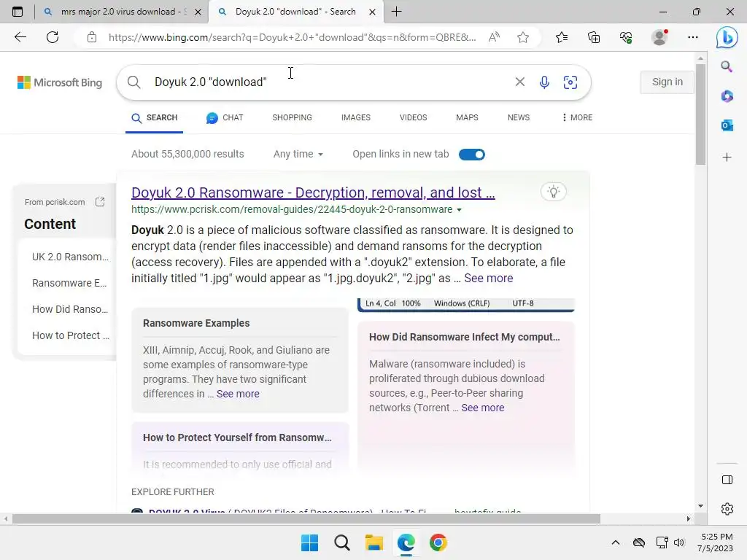Click the vertical page scrollbar thumb

coord(700,114)
